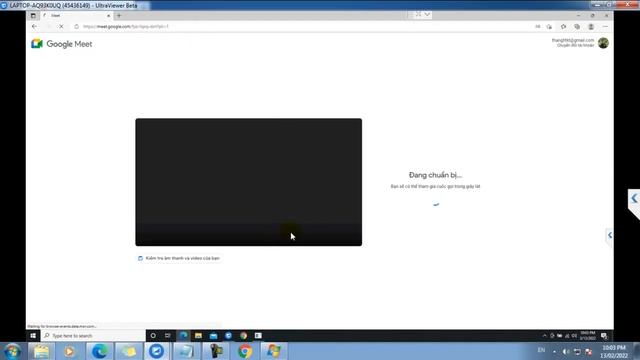Click "Kiểm tra âm thanh và video của bạn"
The width and height of the screenshot is (640, 360).
(x=179, y=258)
